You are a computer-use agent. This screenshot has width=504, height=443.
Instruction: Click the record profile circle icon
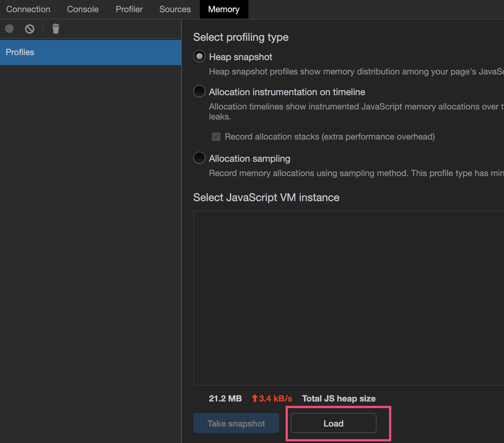click(x=9, y=29)
